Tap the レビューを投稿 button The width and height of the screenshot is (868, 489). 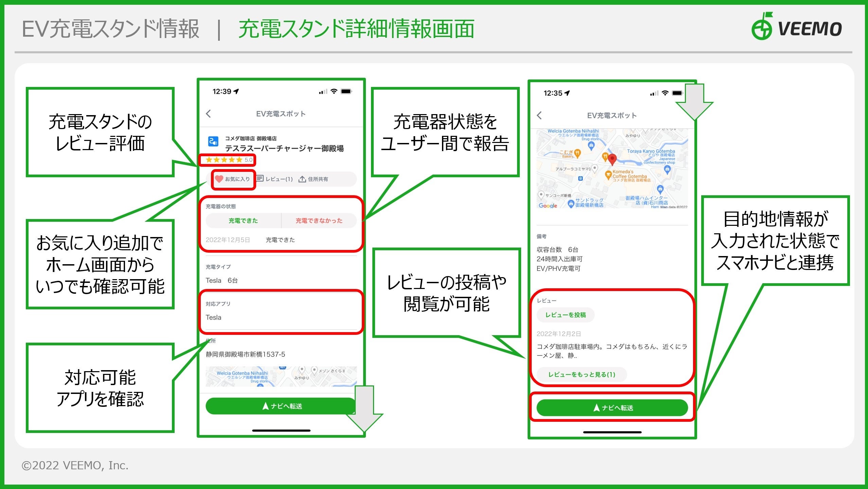(566, 315)
